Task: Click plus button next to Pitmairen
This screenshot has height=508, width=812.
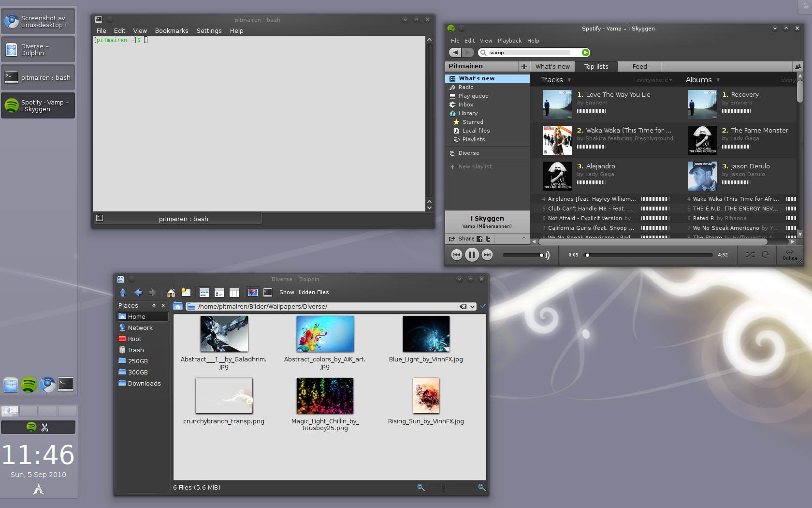Action: click(x=524, y=66)
